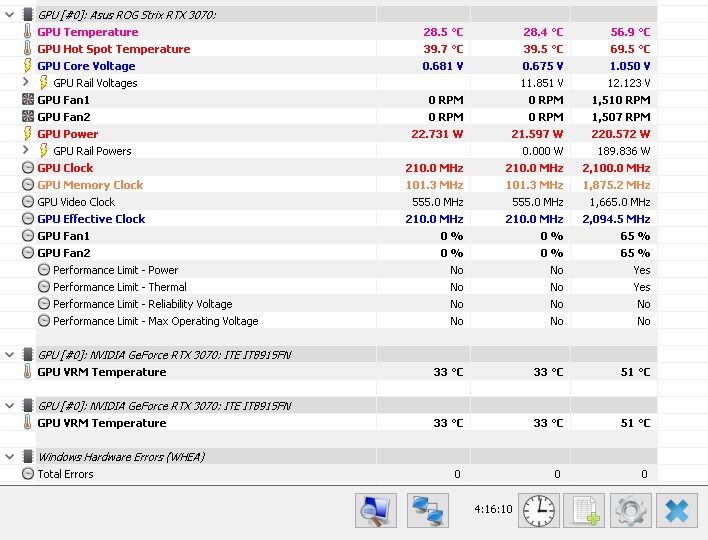Reset the elapsed time clock button
Screen dimensions: 708x540
[x=539, y=511]
